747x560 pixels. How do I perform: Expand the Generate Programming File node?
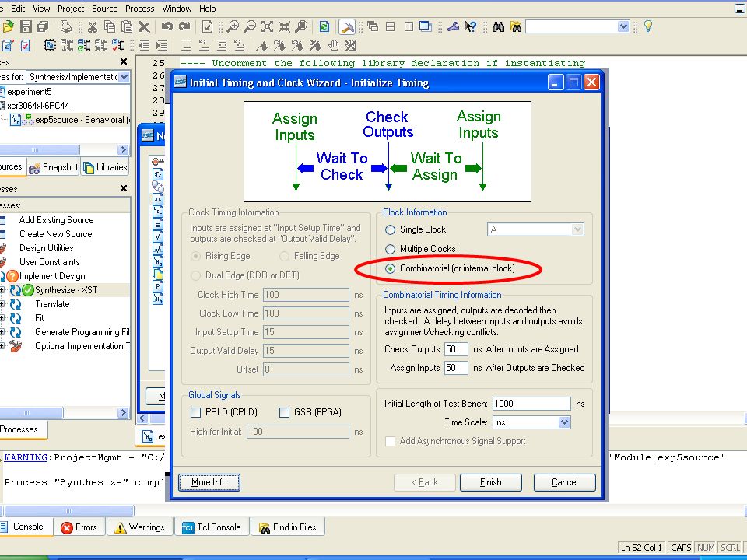click(2, 332)
